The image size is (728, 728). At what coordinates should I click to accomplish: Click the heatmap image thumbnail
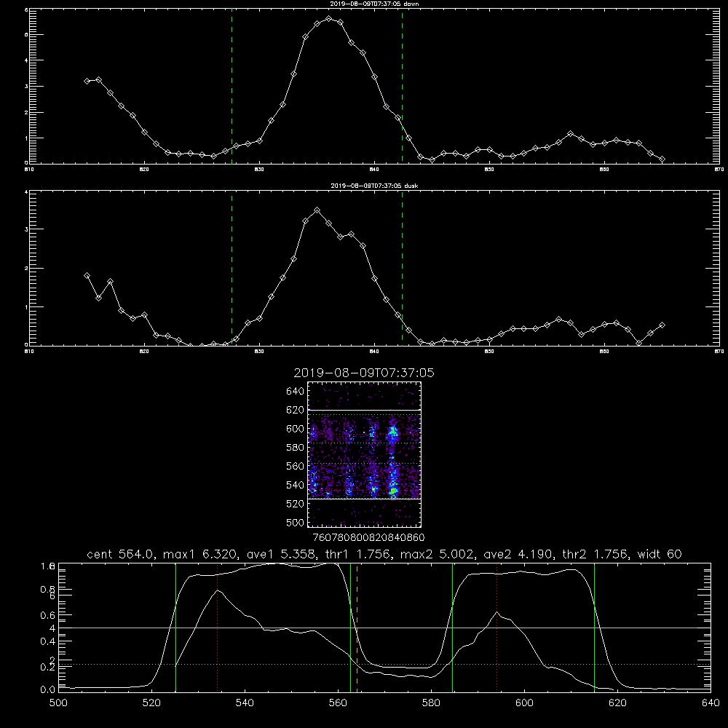click(x=365, y=454)
